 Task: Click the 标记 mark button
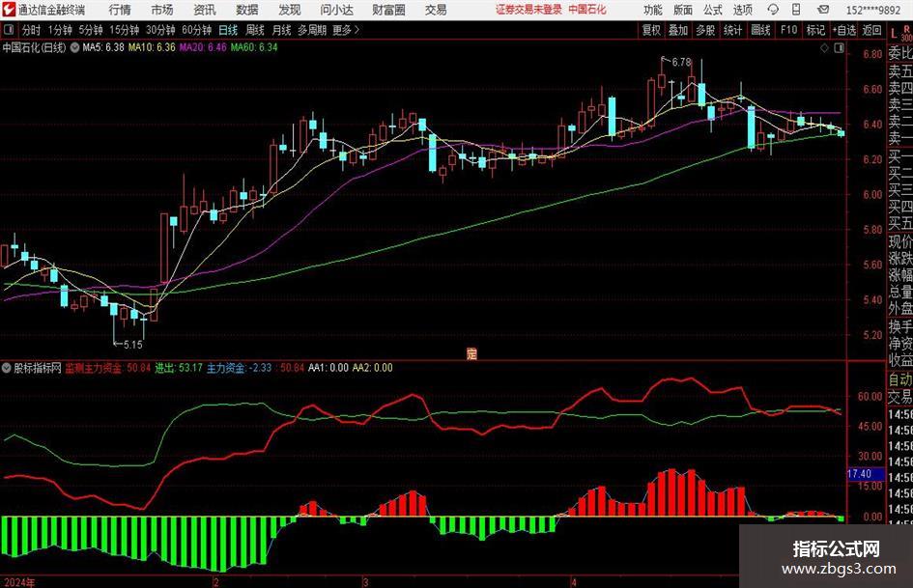pyautogui.click(x=815, y=30)
